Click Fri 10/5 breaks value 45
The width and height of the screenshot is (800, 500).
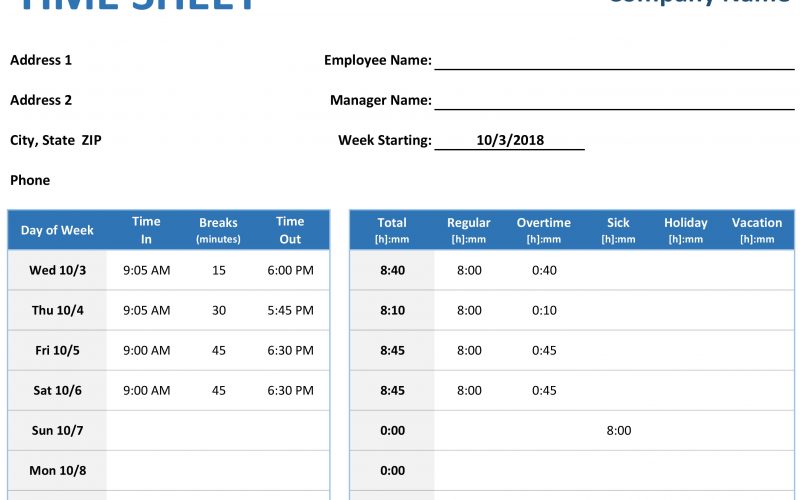point(219,351)
